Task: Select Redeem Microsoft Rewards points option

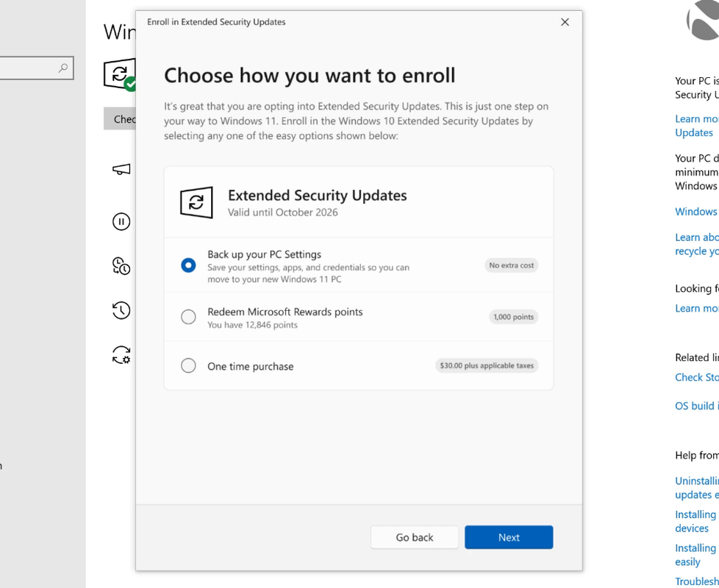Action: (x=188, y=317)
